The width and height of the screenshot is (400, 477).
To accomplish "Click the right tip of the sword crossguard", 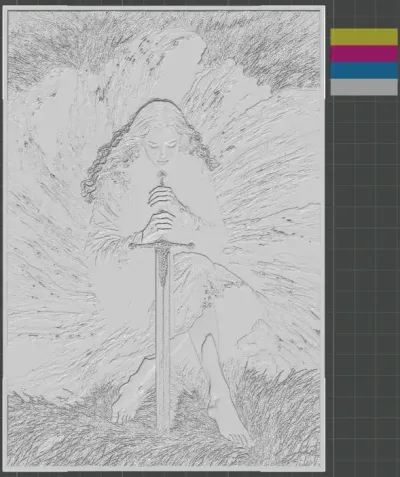I will pyautogui.click(x=191, y=246).
